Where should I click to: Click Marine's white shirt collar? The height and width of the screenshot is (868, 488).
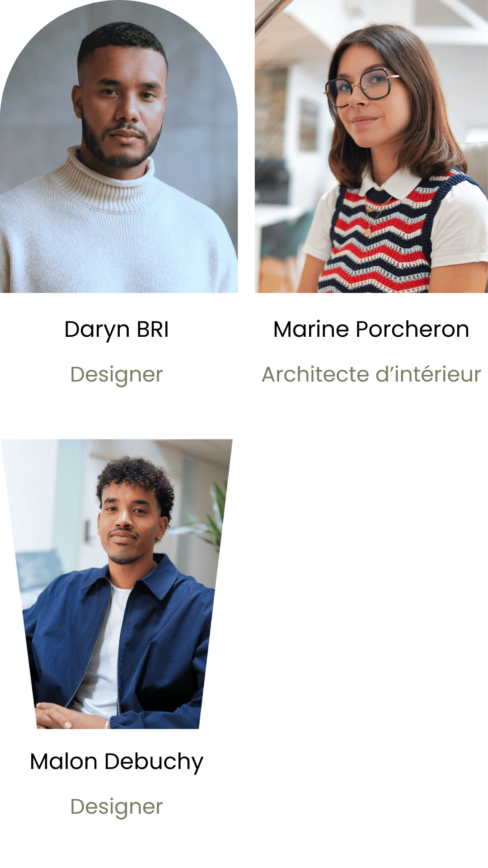[x=389, y=183]
